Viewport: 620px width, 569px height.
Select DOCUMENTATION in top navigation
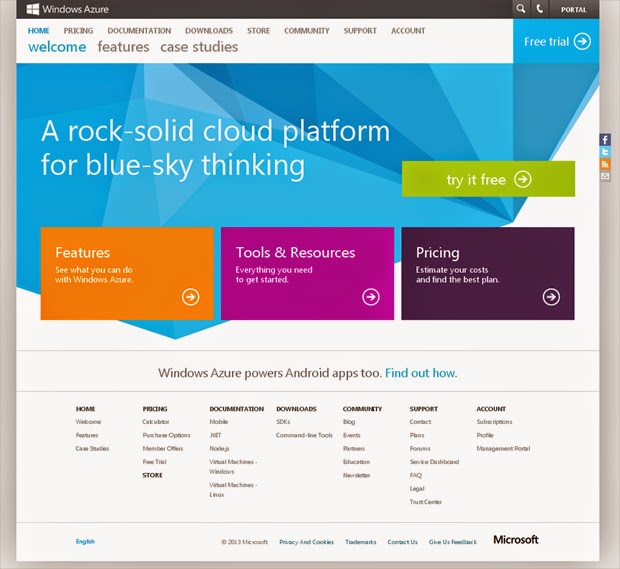pos(139,30)
